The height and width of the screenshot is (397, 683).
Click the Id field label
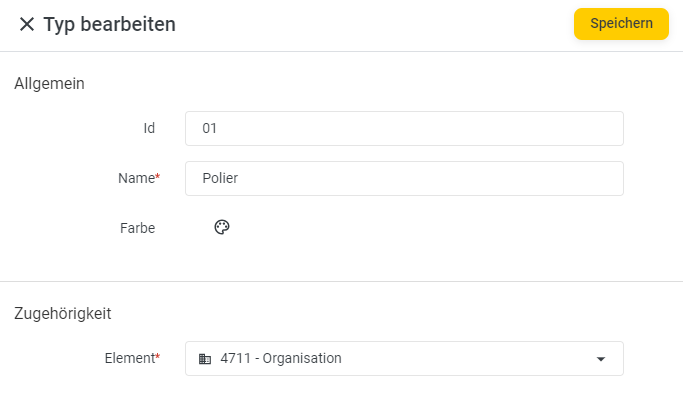(x=149, y=128)
